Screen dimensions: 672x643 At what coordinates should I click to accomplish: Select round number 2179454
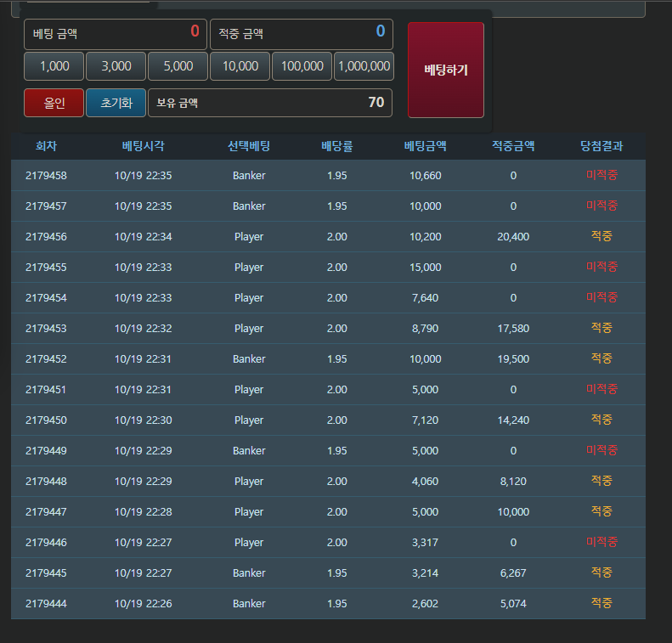46,298
